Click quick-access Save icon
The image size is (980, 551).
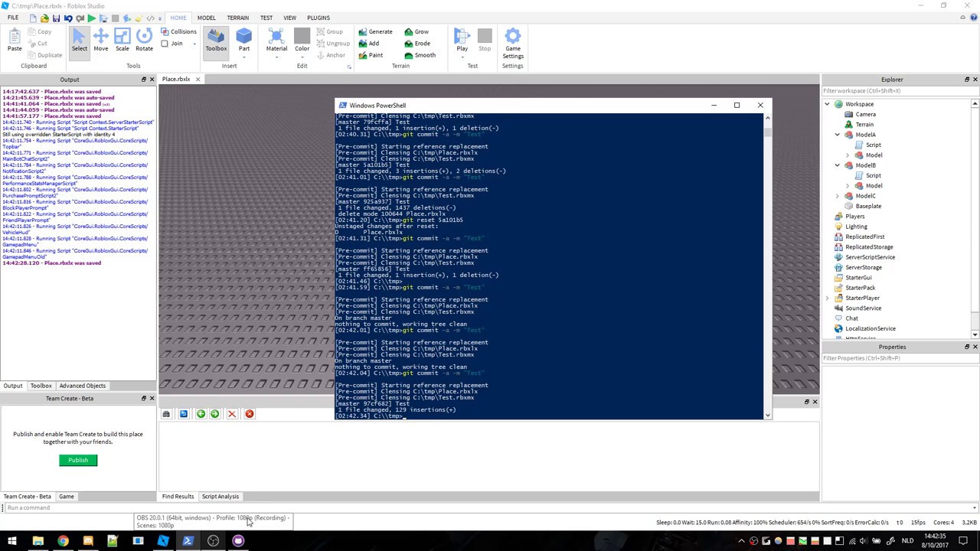pos(56,18)
